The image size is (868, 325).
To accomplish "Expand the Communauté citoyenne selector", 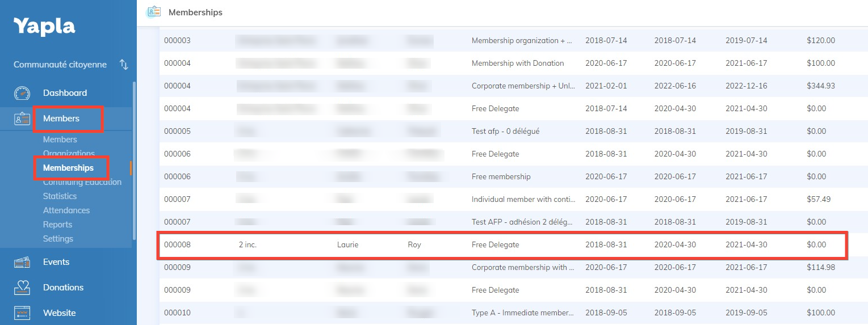I will click(x=60, y=65).
